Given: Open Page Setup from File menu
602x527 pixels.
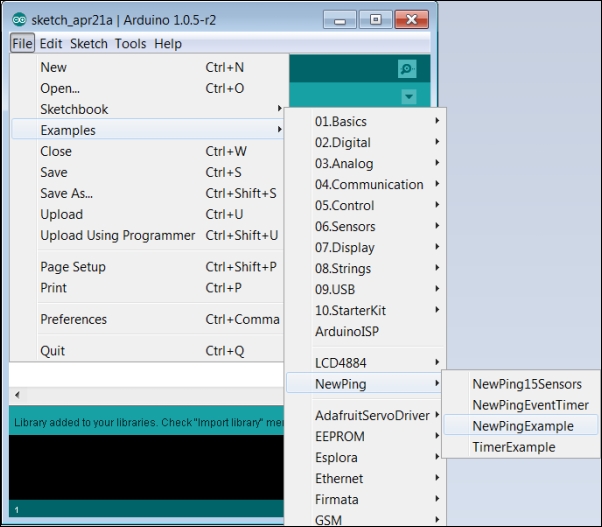Looking at the screenshot, I should coord(148,267).
